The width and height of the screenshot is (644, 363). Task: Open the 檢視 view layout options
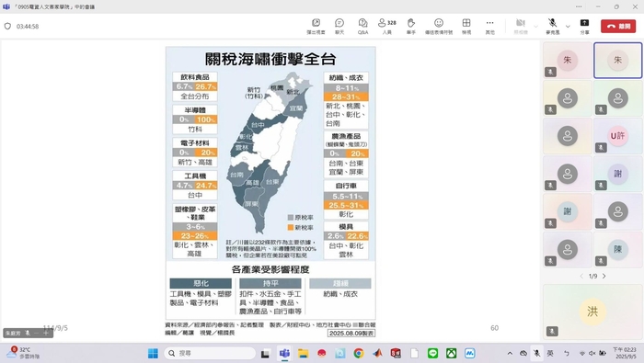466,27
